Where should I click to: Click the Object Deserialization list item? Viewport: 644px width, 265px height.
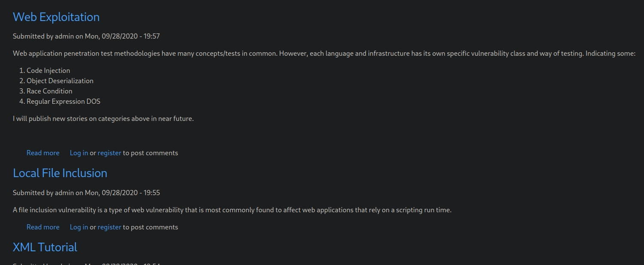coord(60,81)
